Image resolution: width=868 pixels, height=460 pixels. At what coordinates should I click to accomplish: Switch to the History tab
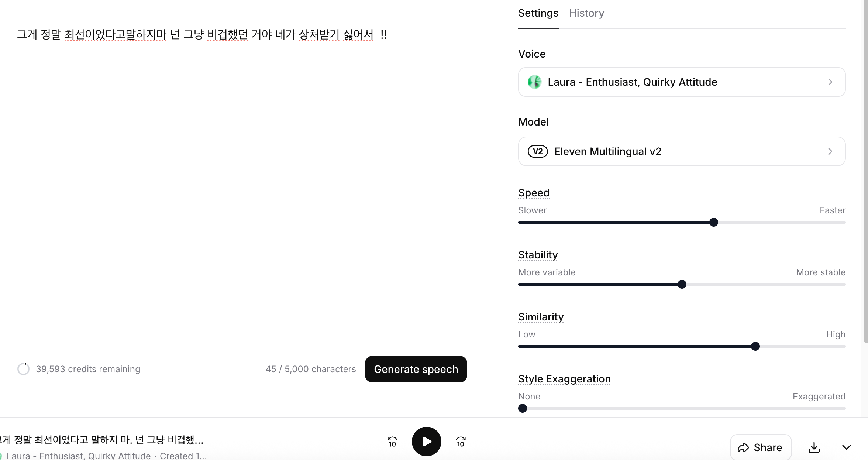point(586,13)
